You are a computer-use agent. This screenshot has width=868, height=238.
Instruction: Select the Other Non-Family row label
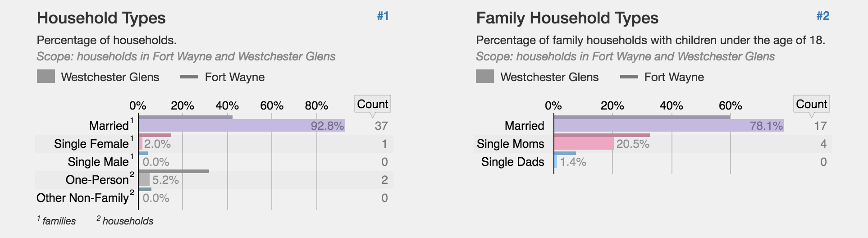[82, 198]
